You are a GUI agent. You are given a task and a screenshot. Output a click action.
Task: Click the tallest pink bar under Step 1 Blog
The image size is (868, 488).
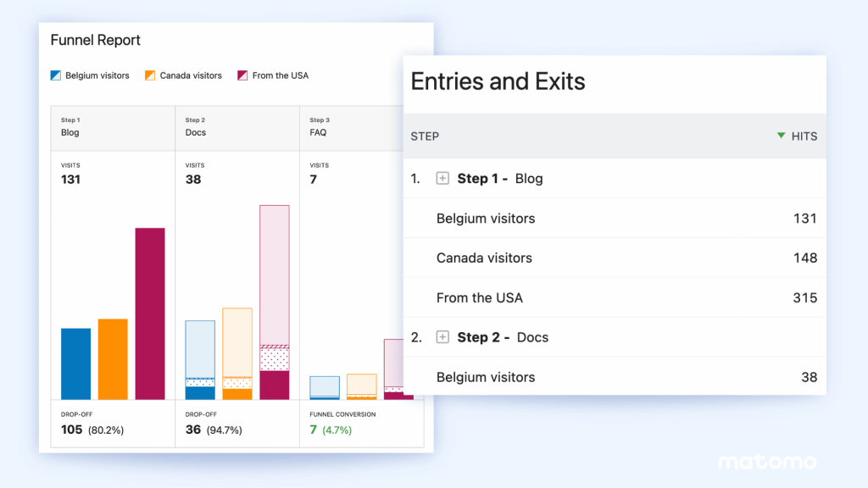149,313
